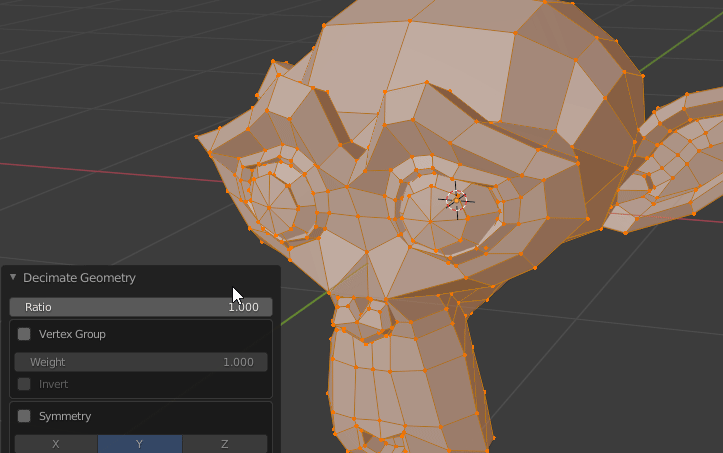
Task: Click the Decimate Geometry title text
Action: click(x=79, y=278)
